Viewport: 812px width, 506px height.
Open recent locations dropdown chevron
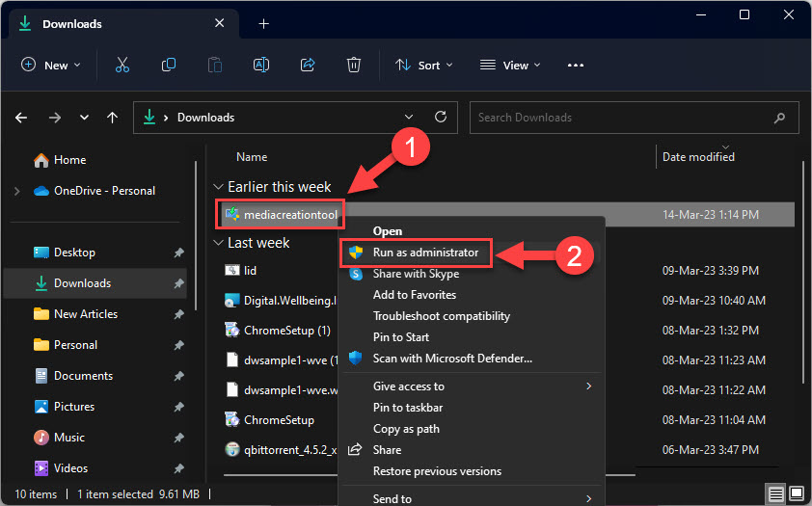84,118
